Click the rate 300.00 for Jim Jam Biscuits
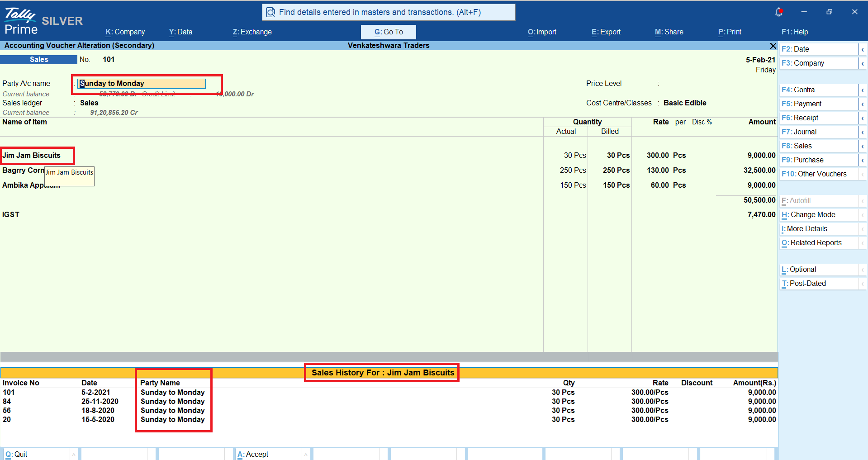The height and width of the screenshot is (460, 868). 658,156
